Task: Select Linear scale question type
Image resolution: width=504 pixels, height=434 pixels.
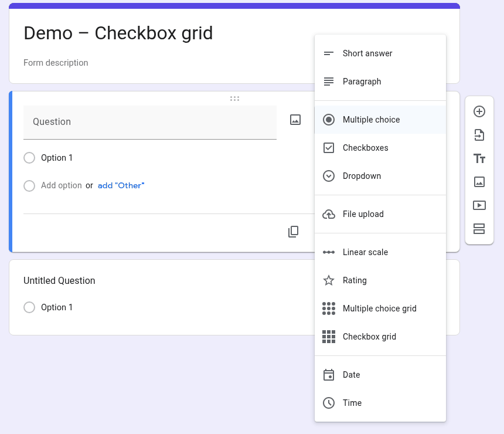Action: (x=380, y=252)
